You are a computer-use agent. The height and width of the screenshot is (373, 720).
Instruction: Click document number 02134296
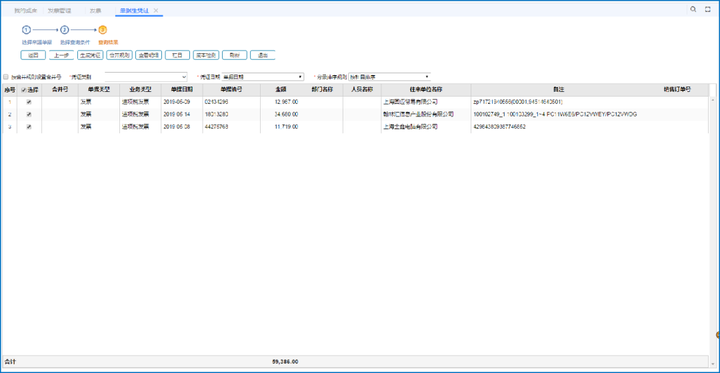click(217, 102)
